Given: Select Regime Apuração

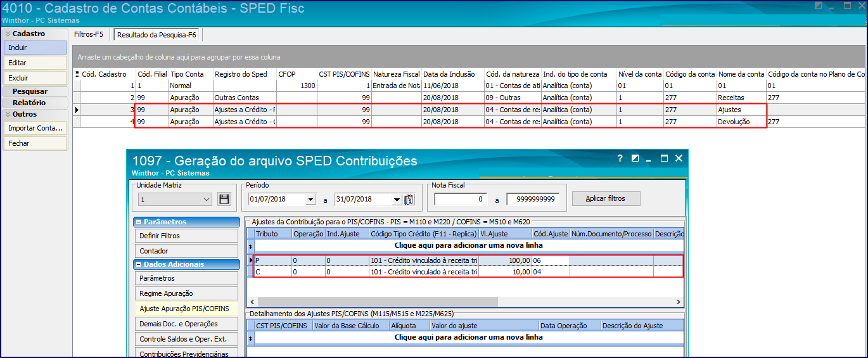Looking at the screenshot, I should tap(186, 293).
